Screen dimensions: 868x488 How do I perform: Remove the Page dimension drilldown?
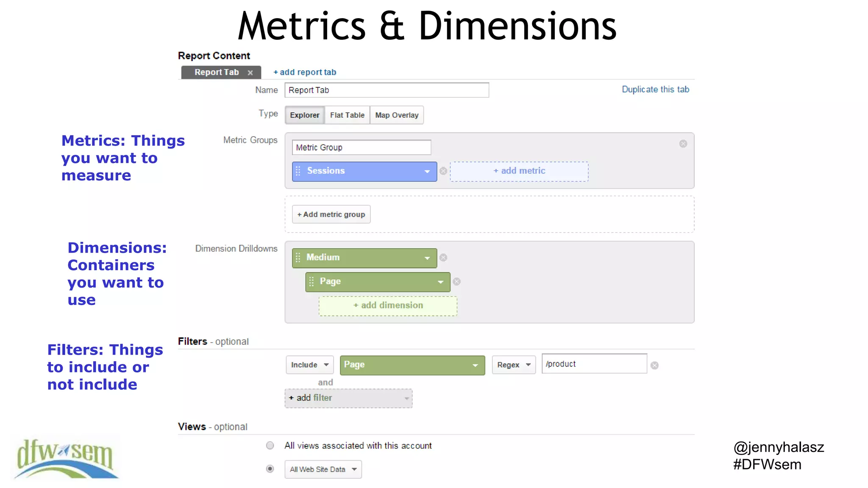(456, 282)
